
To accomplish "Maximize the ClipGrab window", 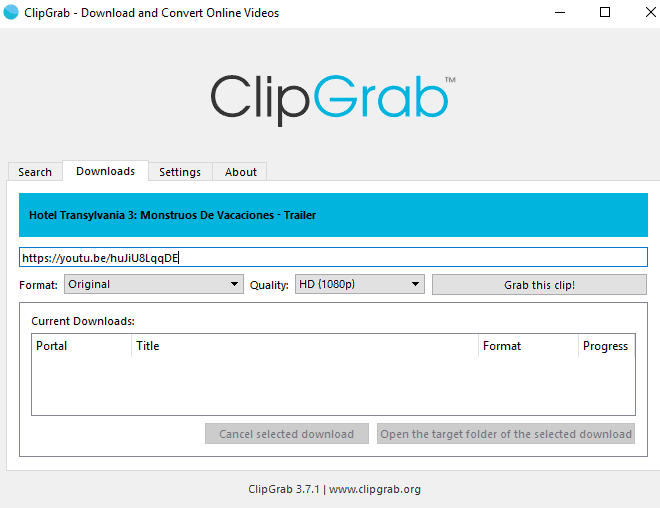I will [605, 13].
